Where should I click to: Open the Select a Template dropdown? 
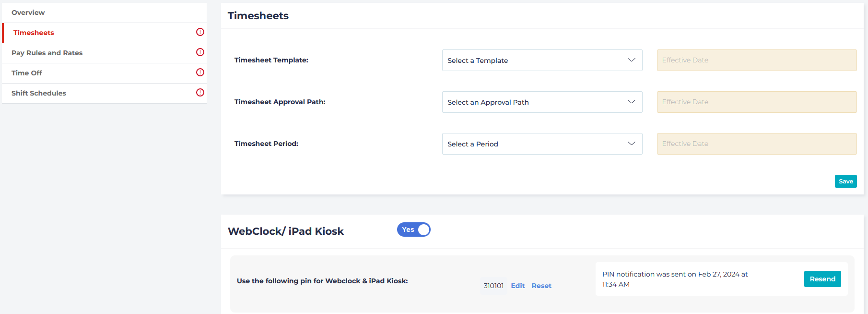(x=542, y=60)
